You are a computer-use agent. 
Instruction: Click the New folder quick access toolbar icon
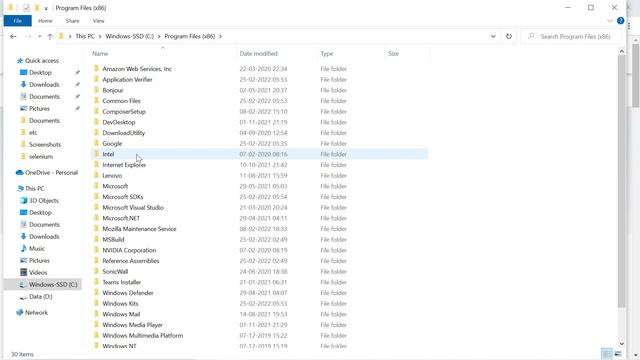37,8
